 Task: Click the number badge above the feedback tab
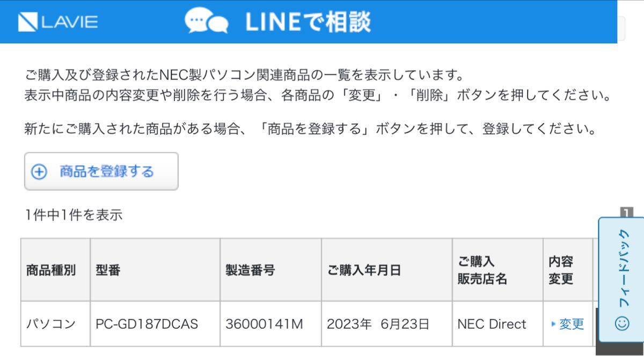[627, 212]
